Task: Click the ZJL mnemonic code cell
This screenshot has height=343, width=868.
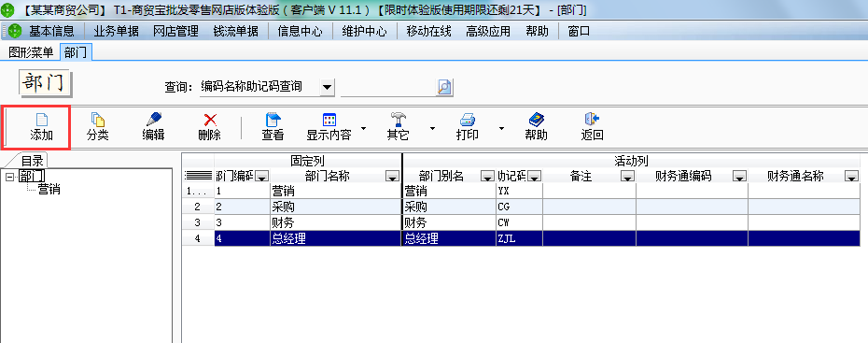Action: pyautogui.click(x=519, y=239)
